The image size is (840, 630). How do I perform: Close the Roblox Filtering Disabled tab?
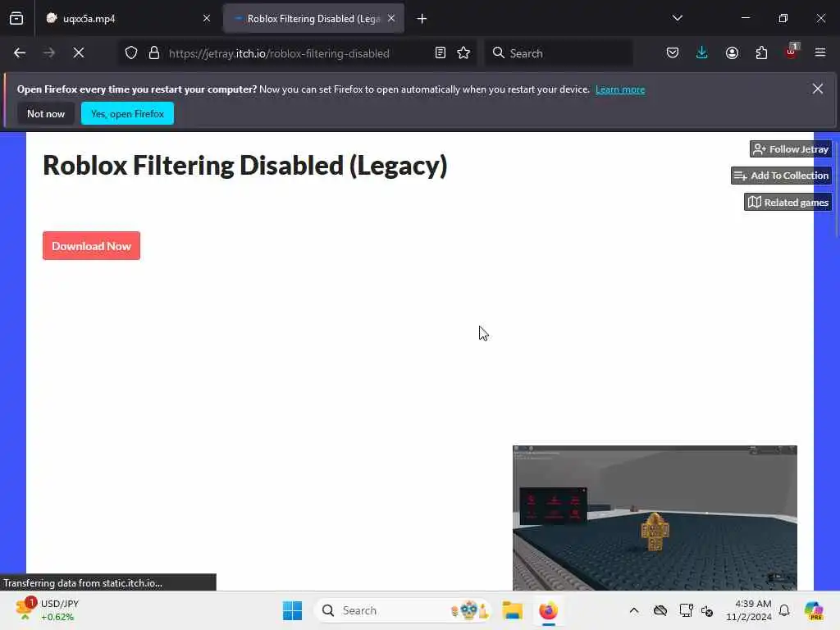pyautogui.click(x=391, y=19)
